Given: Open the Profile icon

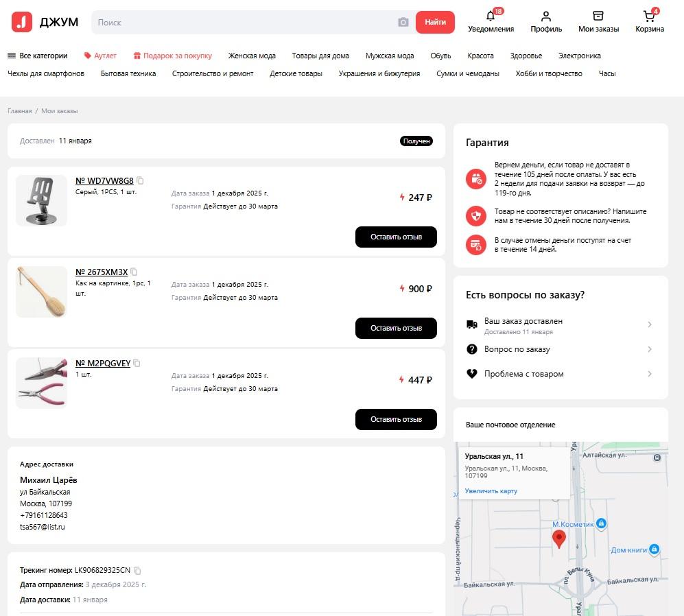Looking at the screenshot, I should pyautogui.click(x=545, y=16).
